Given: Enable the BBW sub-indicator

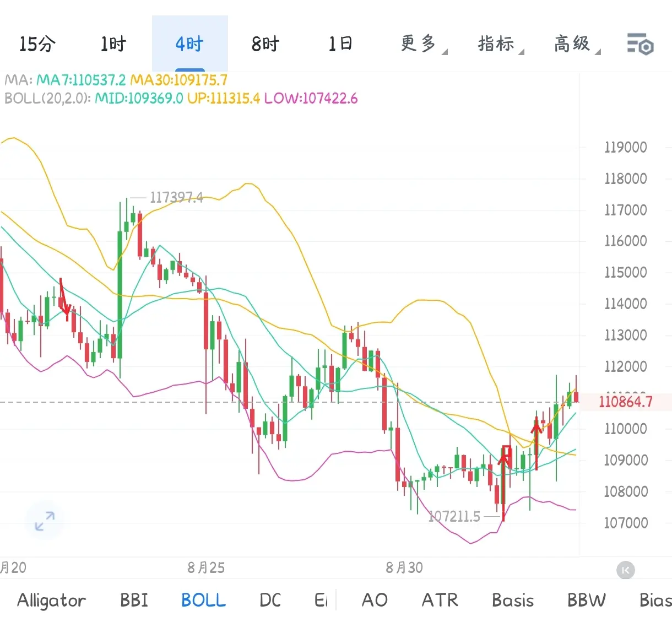Looking at the screenshot, I should 587,600.
